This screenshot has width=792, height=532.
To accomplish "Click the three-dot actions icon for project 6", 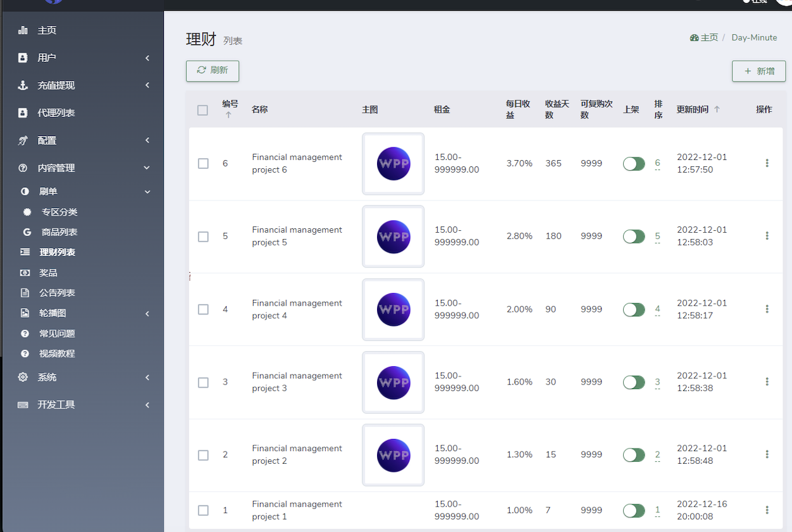I will click(x=767, y=163).
